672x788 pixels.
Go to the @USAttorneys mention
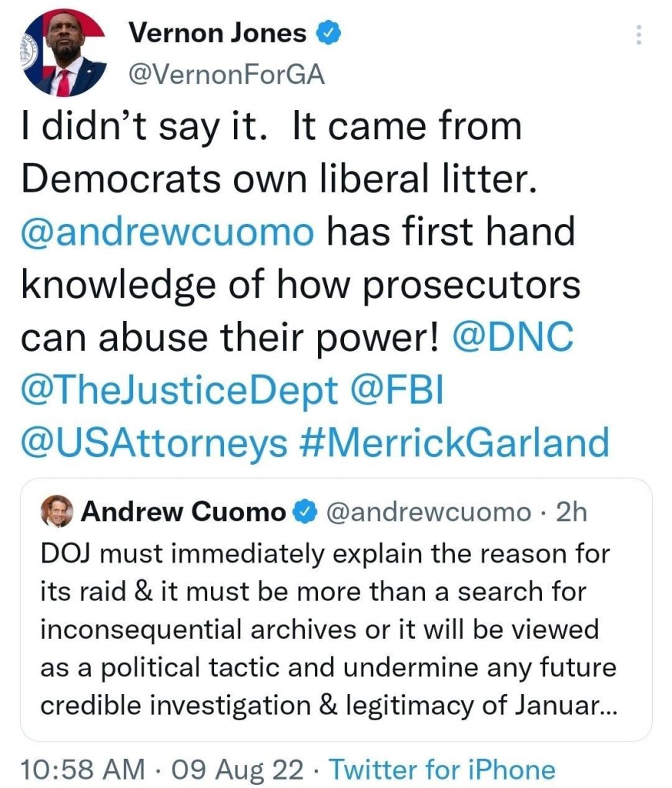155,443
